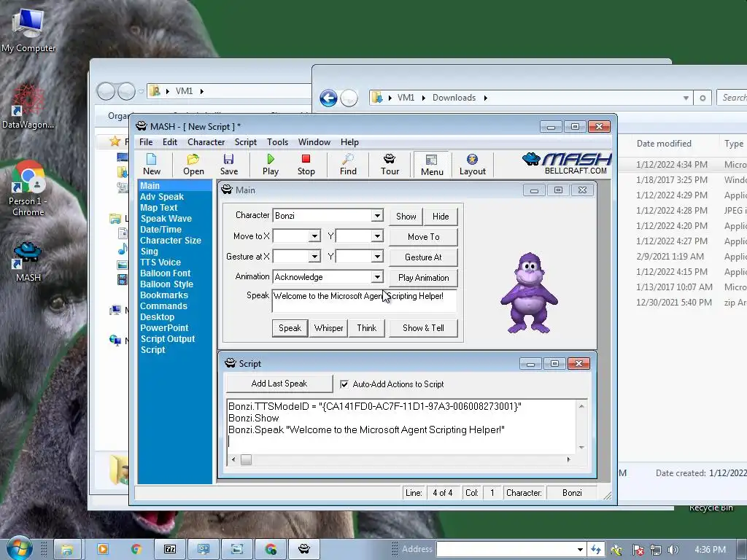747x560 pixels.
Task: Open the Gesture at X dropdown
Action: click(314, 257)
